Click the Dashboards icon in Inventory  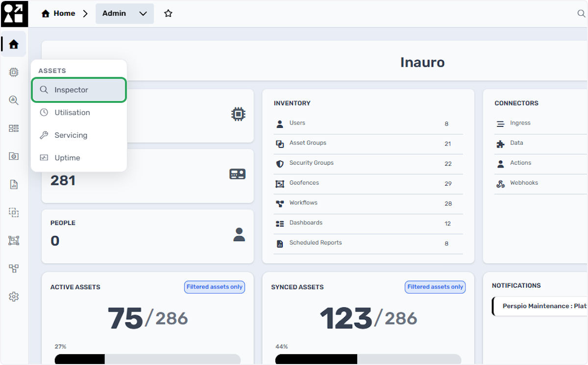tap(280, 223)
